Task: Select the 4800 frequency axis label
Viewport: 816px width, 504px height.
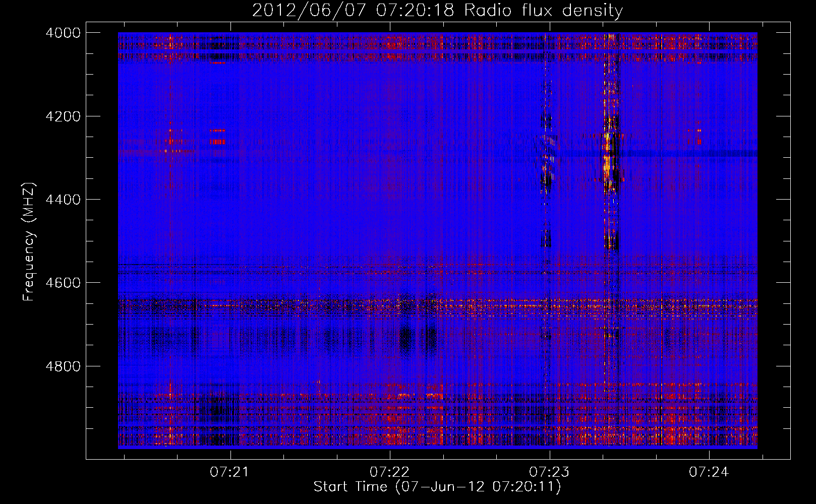Action: tap(63, 366)
